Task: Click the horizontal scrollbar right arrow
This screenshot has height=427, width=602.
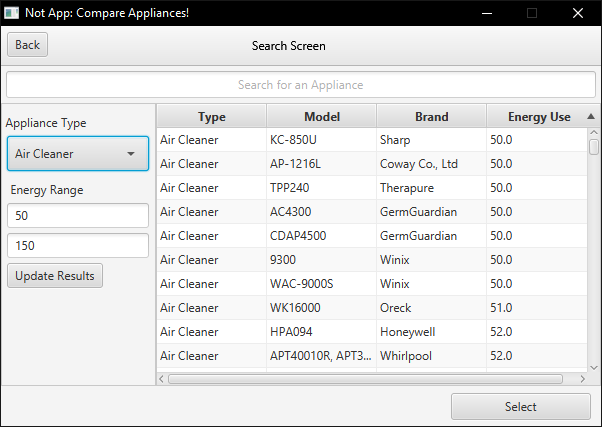Action: [582, 379]
